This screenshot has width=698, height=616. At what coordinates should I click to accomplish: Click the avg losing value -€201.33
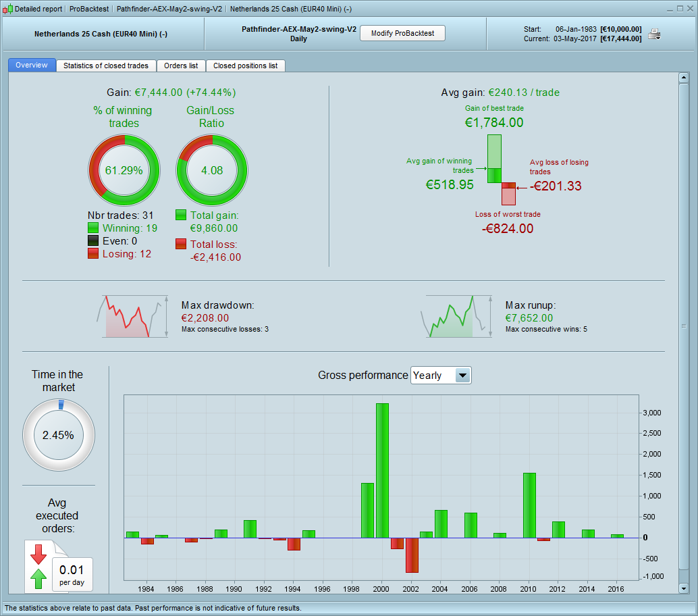click(x=556, y=186)
